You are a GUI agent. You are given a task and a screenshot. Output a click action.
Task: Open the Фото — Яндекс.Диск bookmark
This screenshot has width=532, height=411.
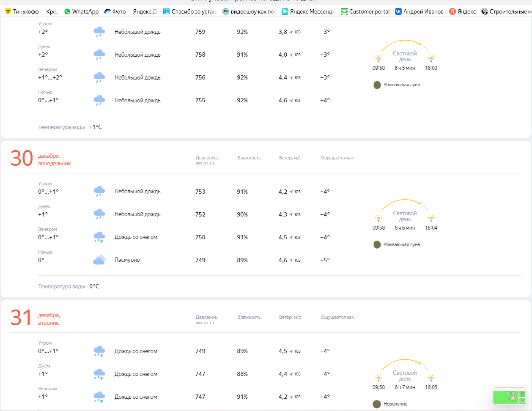click(131, 11)
